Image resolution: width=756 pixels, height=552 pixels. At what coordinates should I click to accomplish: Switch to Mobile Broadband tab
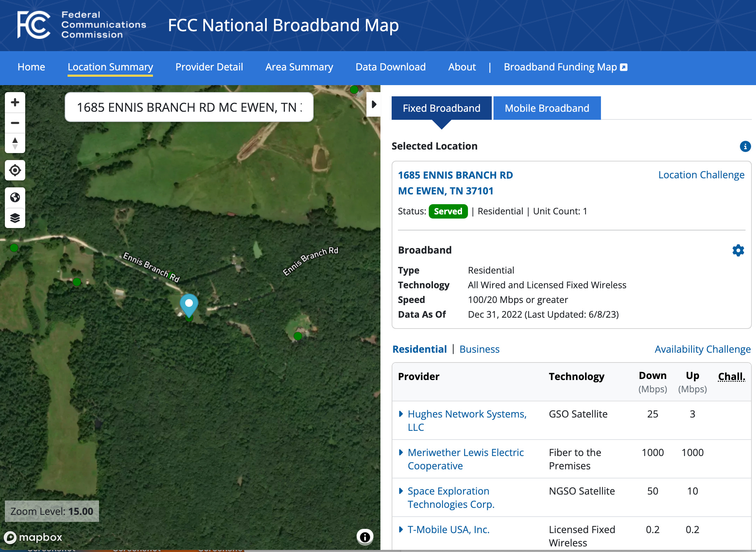tap(547, 108)
